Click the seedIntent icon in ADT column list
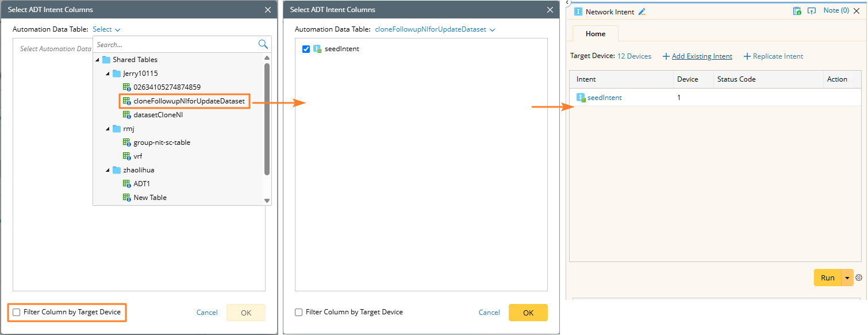This screenshot has height=335, width=868. pos(317,49)
